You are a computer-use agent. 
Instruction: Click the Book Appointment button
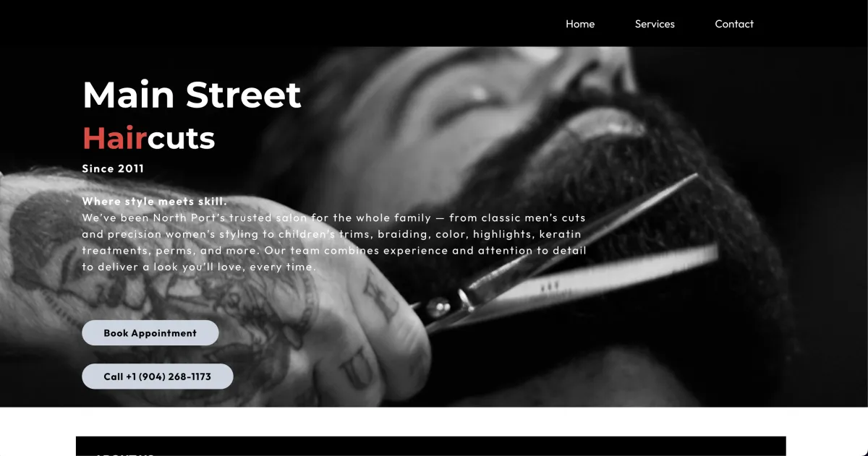tap(150, 333)
